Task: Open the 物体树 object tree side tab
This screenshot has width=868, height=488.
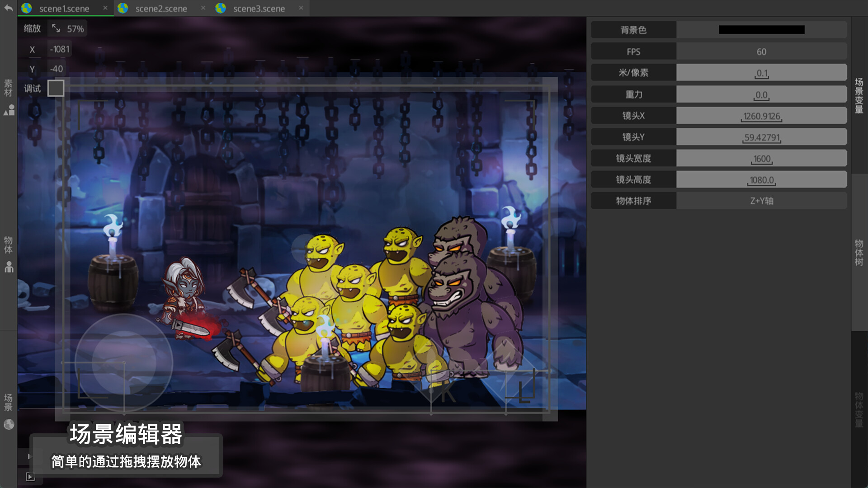Action: tap(859, 253)
